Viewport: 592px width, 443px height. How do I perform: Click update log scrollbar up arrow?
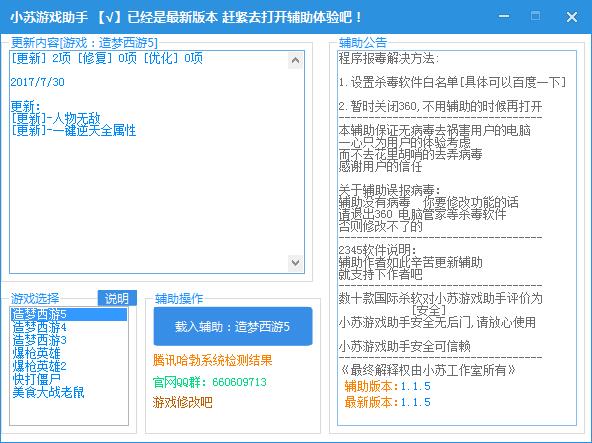pos(296,60)
